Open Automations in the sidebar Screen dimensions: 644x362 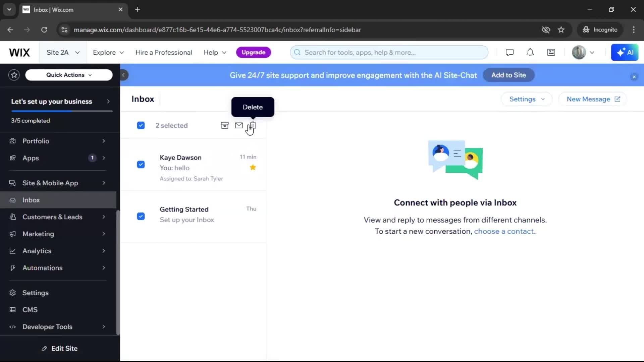58,268
